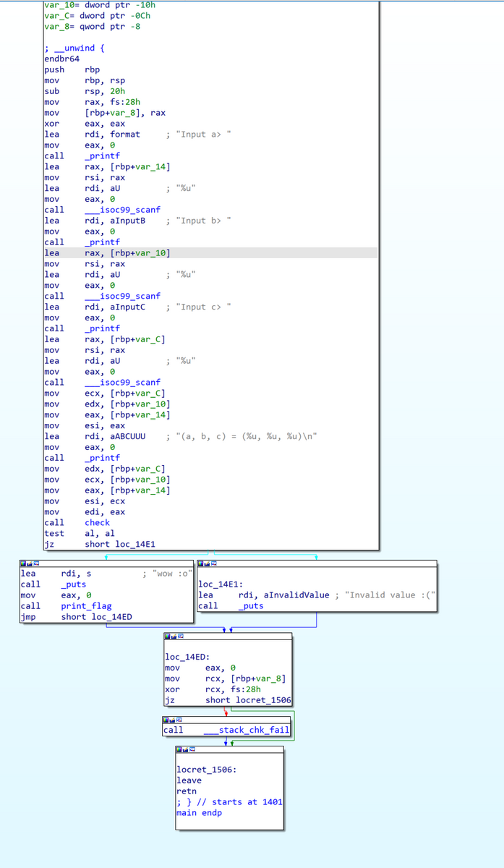Click the aInputC operand near 'Input c>' comment
Image resolution: width=504 pixels, height=868 pixels.
pyautogui.click(x=128, y=307)
